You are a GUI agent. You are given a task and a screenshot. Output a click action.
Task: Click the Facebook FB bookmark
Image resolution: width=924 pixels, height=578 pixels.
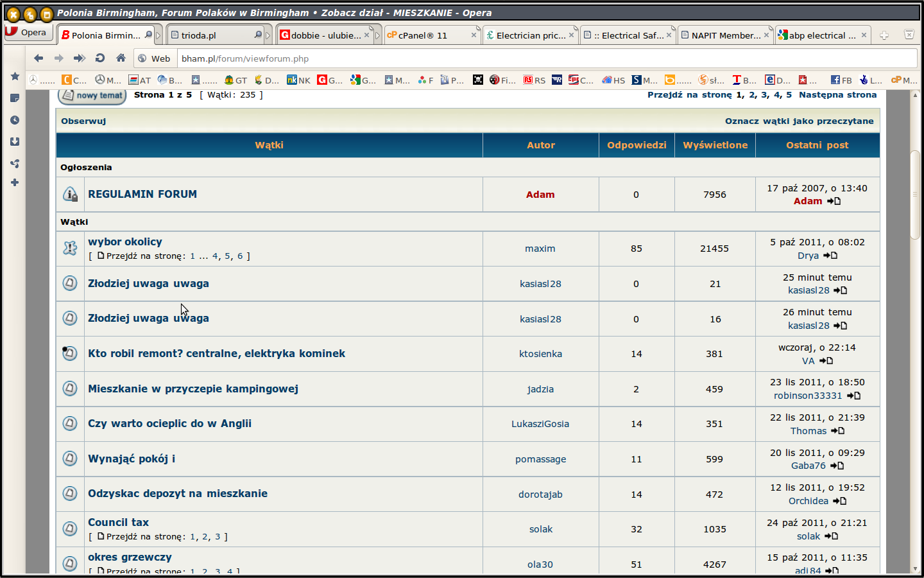click(841, 80)
